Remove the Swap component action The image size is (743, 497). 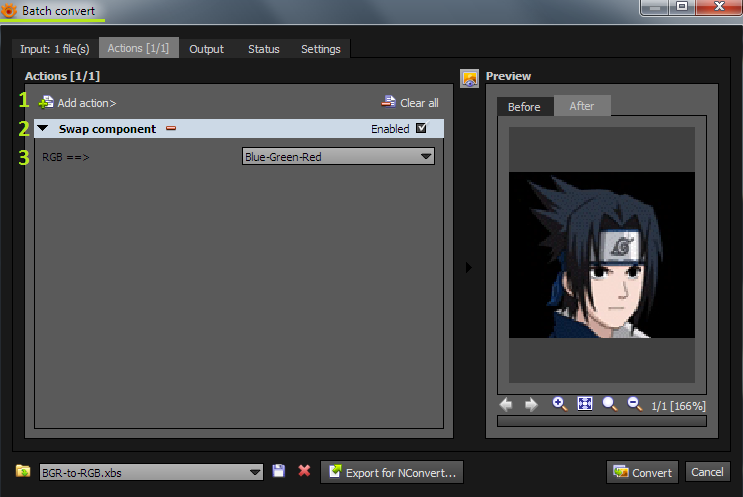(x=171, y=129)
